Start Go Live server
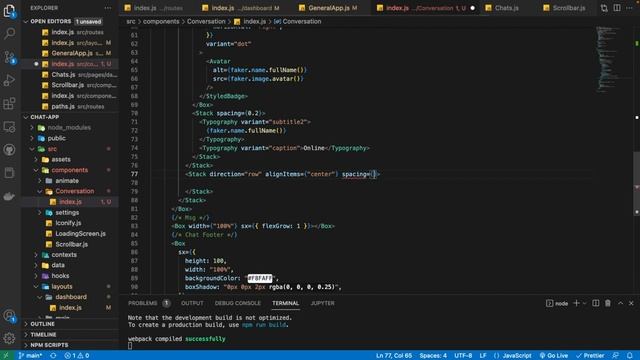This screenshot has width=640, height=360. (554, 356)
